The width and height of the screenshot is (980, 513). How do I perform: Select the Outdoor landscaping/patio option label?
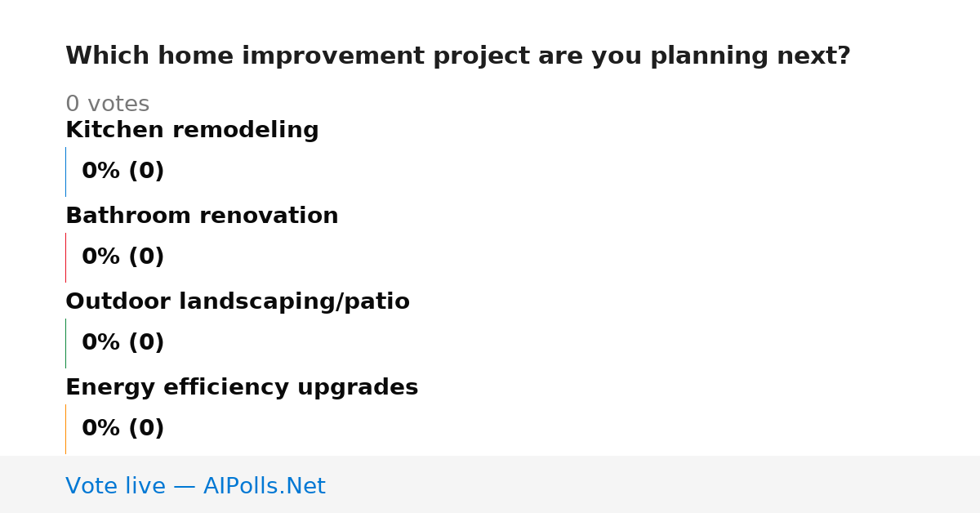pos(238,302)
